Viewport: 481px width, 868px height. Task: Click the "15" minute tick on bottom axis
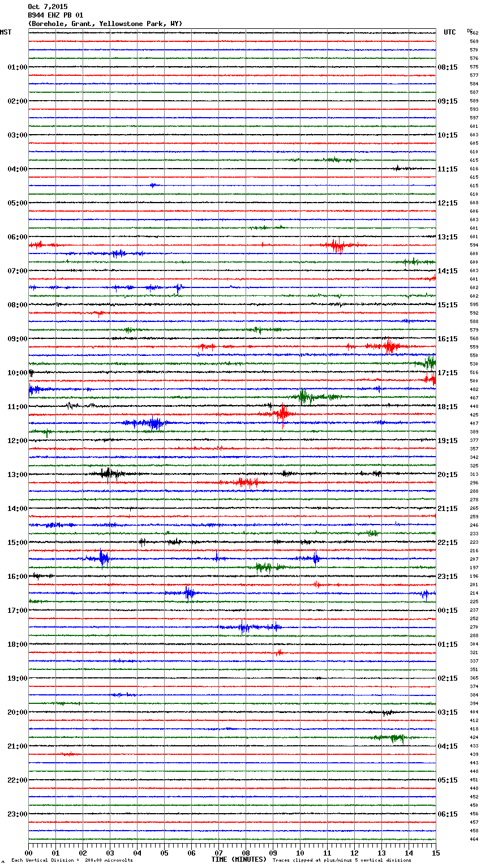point(436,853)
